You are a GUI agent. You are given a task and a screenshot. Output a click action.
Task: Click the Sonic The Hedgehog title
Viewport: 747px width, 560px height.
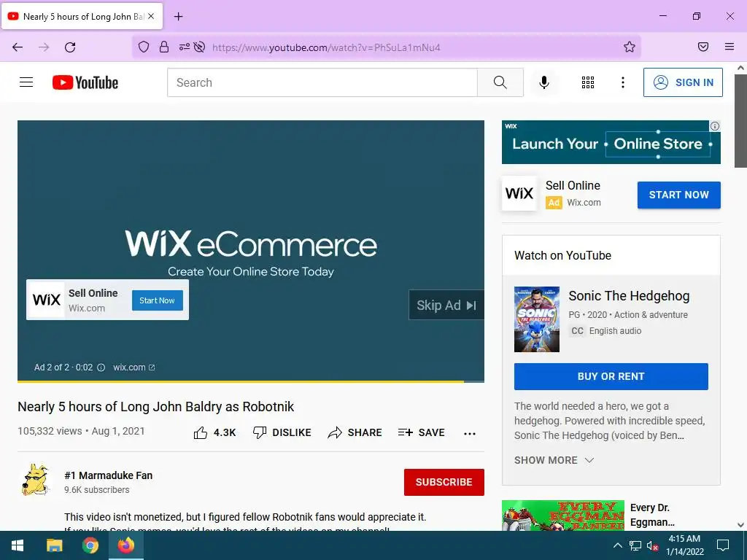(629, 296)
